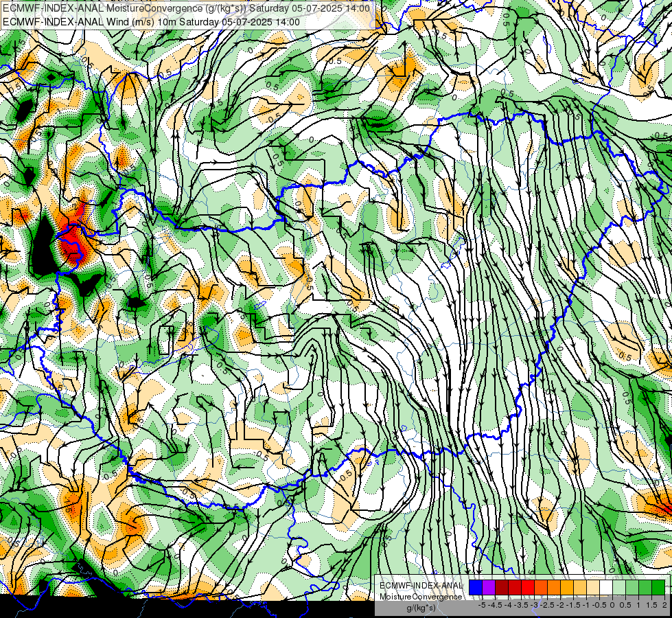Click the MoistureConvergence title line at top
Viewport: 672px width, 618px height.
[x=187, y=8]
